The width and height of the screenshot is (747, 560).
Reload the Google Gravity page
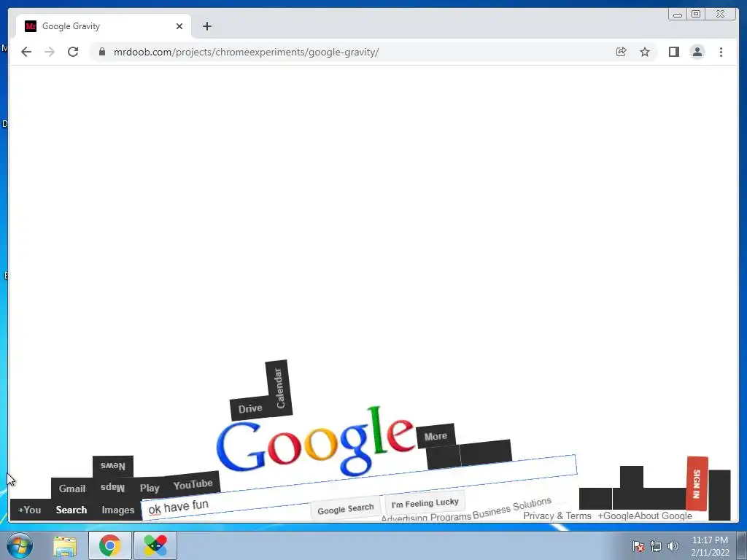[x=73, y=52]
